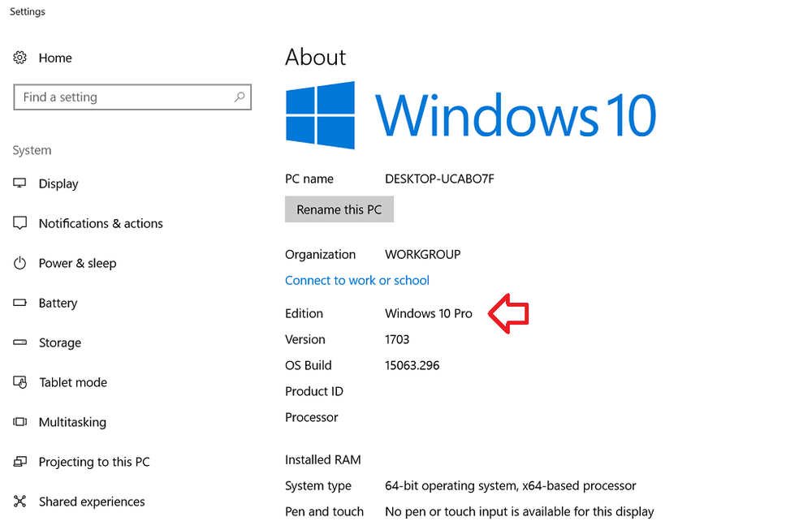
Task: Open Connect to work or school link
Action: [x=356, y=281]
